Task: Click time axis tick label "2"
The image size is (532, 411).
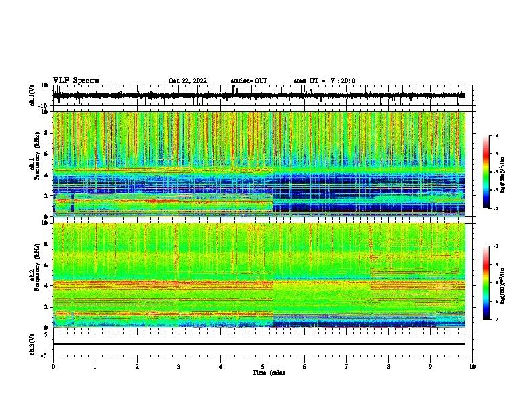Action: click(x=137, y=367)
